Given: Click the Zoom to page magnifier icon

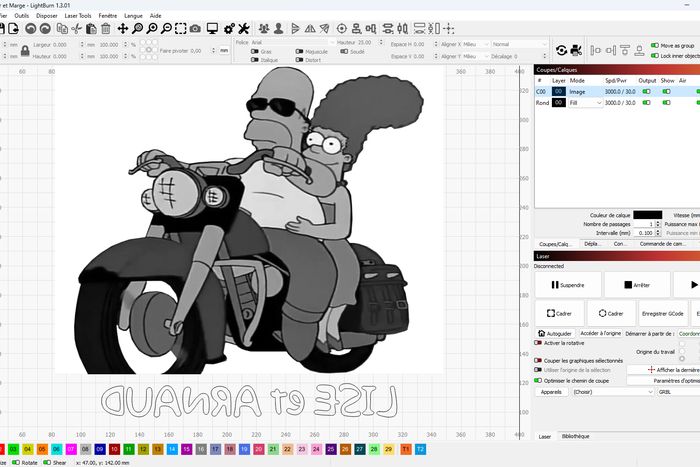Looking at the screenshot, I should point(138,29).
